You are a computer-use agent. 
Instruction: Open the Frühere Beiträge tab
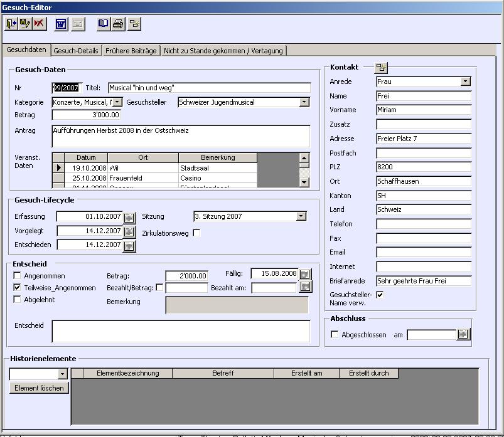tap(131, 51)
